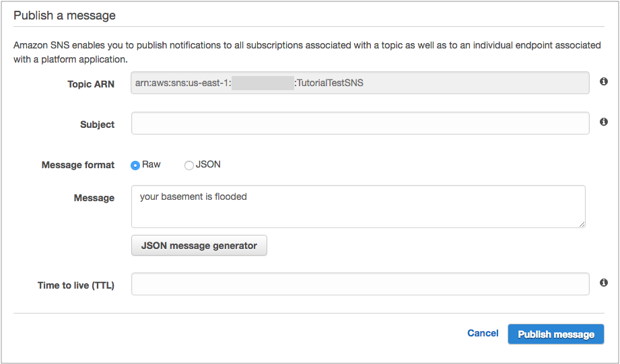This screenshot has height=364, width=620.
Task: Cancel publishing the message
Action: (x=483, y=333)
